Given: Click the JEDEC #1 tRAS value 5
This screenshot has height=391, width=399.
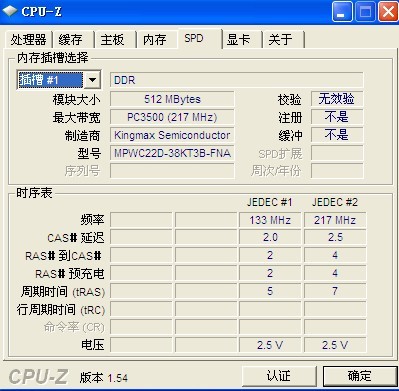Looking at the screenshot, I should [x=270, y=292].
